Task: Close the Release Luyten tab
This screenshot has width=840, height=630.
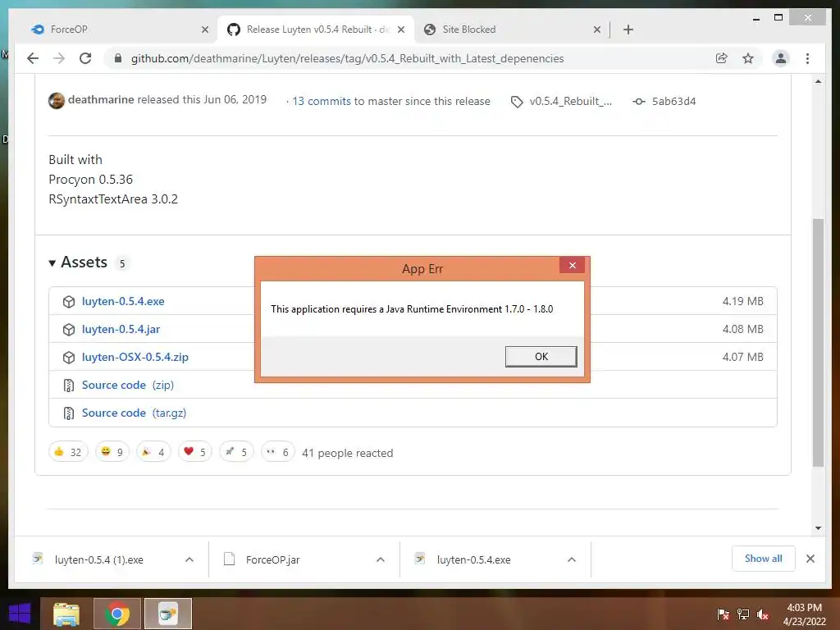Action: click(x=400, y=30)
